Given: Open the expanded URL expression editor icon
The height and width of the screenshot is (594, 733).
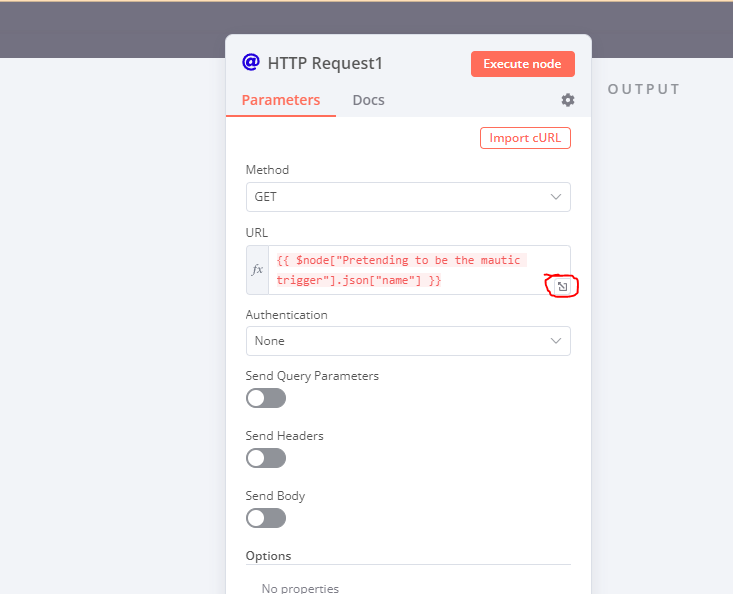Looking at the screenshot, I should click(562, 286).
